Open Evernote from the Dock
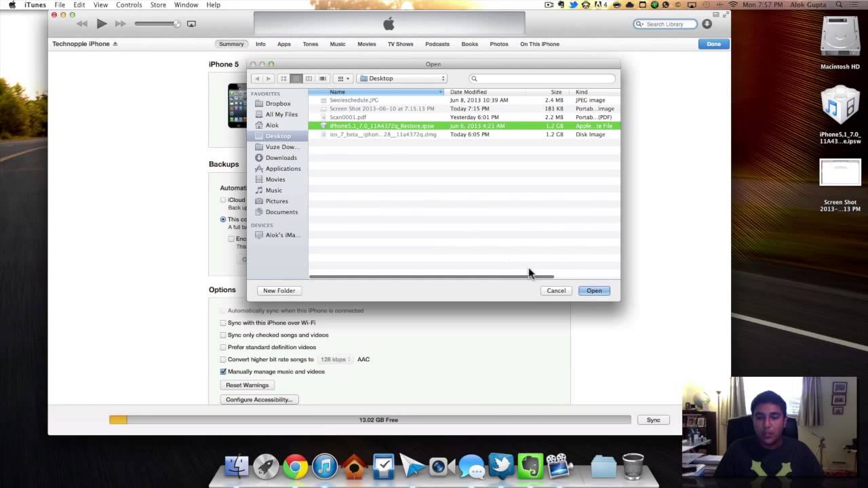 (x=530, y=466)
